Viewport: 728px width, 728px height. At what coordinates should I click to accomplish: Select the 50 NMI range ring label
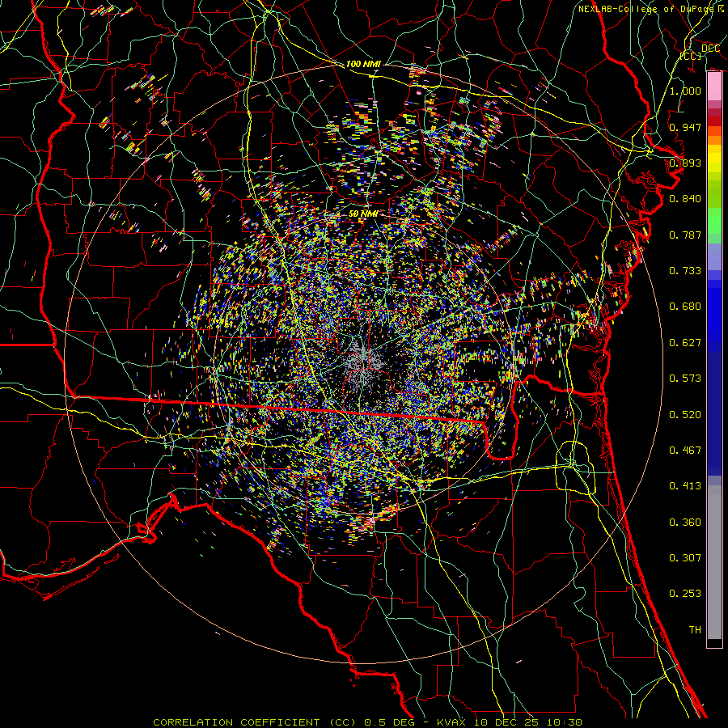[x=362, y=214]
